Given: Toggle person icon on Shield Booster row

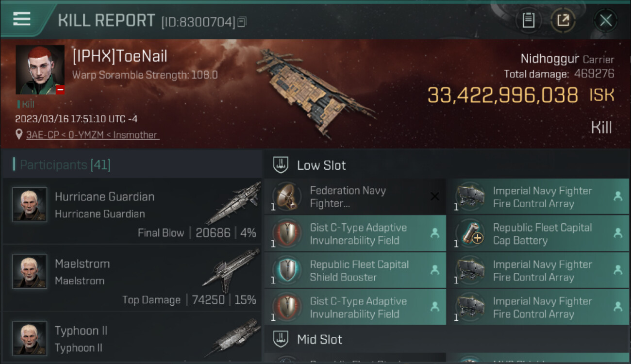Looking at the screenshot, I should click(x=435, y=270).
